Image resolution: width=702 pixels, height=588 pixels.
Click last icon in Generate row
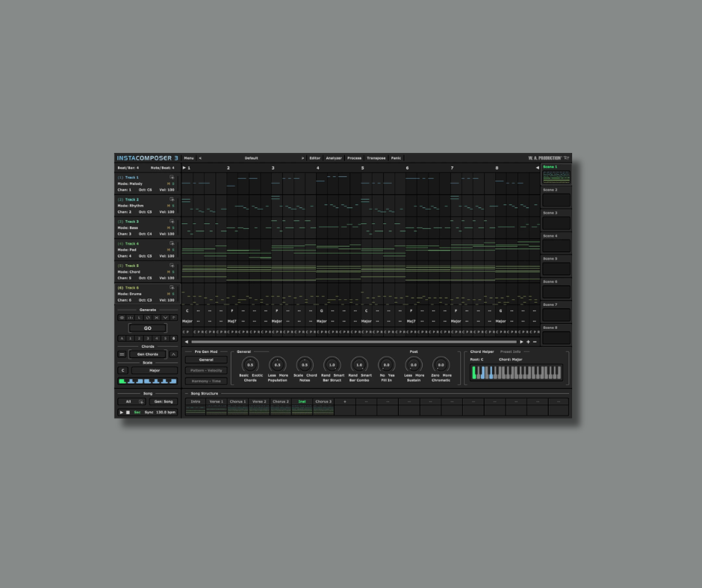[x=174, y=318]
